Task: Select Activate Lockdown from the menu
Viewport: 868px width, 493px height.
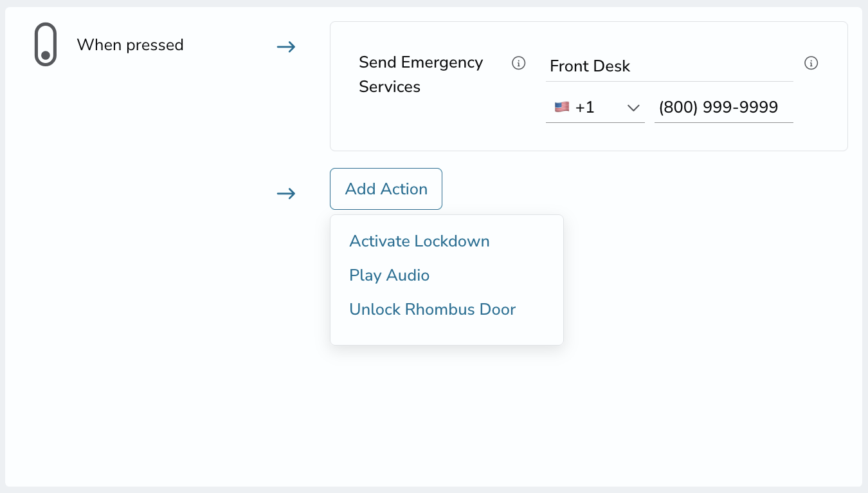Action: tap(419, 241)
